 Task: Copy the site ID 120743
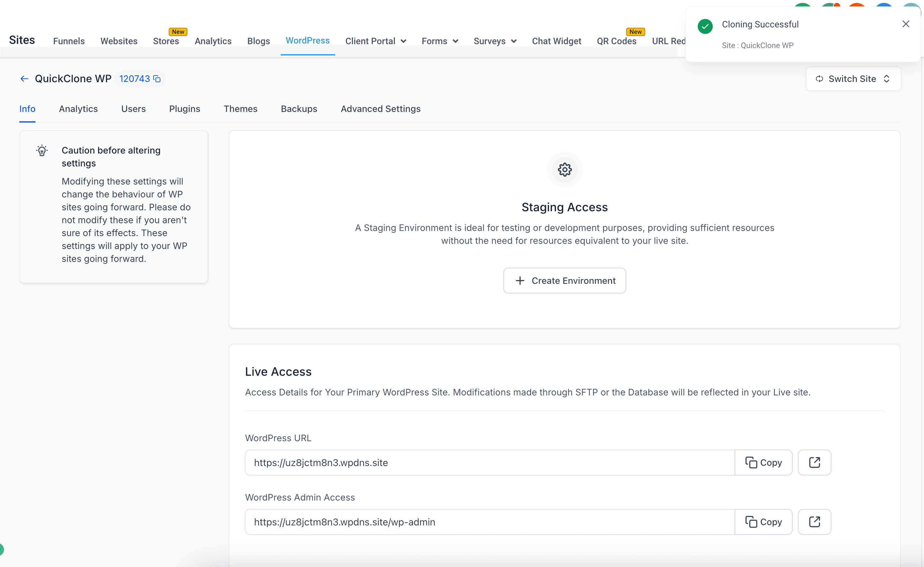pyautogui.click(x=157, y=79)
